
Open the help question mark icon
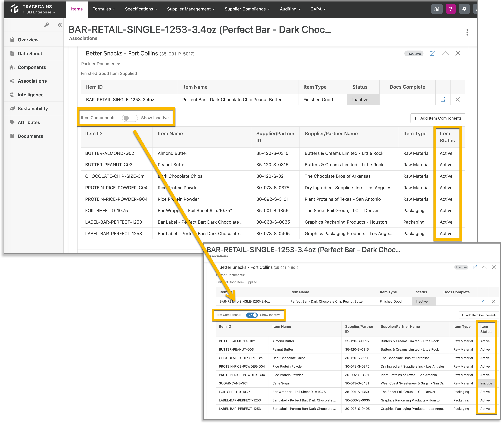click(451, 9)
